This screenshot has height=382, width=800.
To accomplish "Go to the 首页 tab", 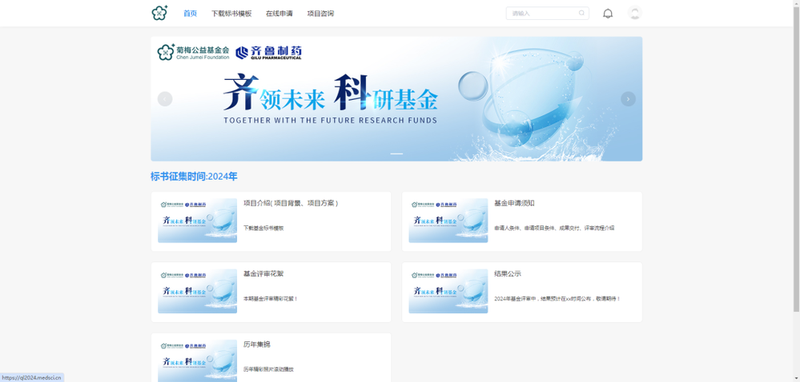I will [190, 13].
